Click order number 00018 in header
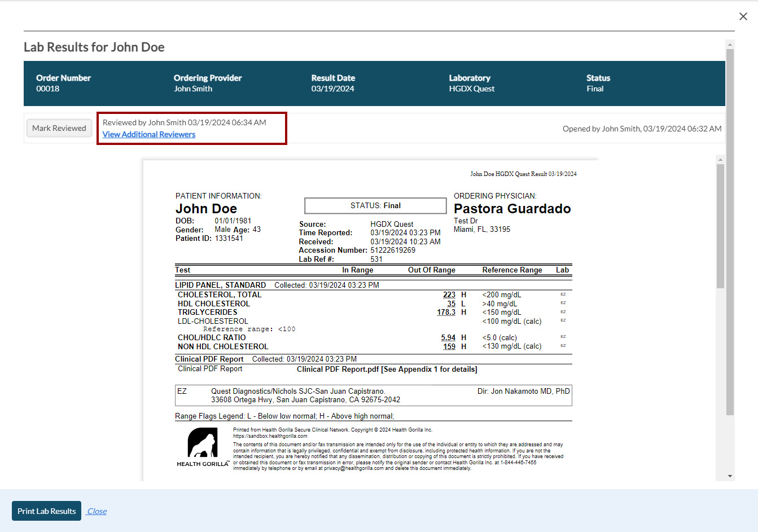This screenshot has width=758, height=532. pyautogui.click(x=48, y=89)
